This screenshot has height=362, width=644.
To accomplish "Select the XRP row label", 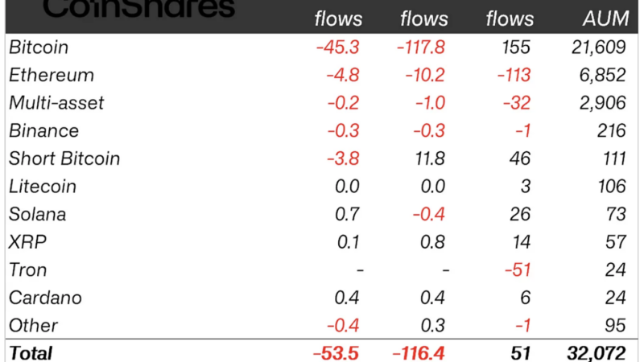I will [27, 242].
